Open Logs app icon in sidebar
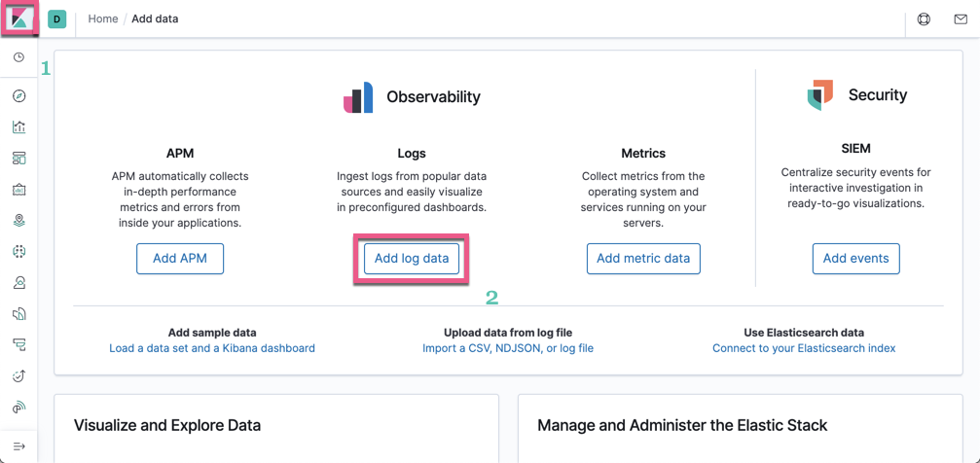Image resolution: width=980 pixels, height=463 pixels. tap(19, 313)
